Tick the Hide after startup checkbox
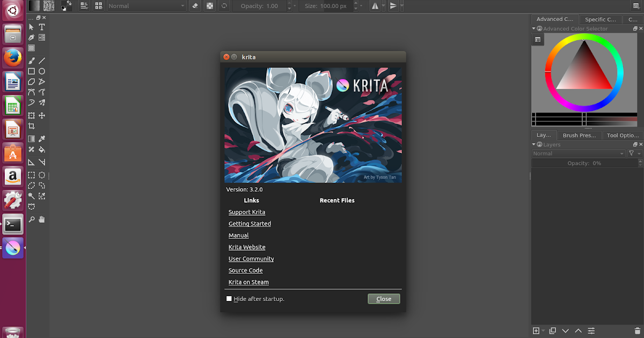 [x=229, y=299]
